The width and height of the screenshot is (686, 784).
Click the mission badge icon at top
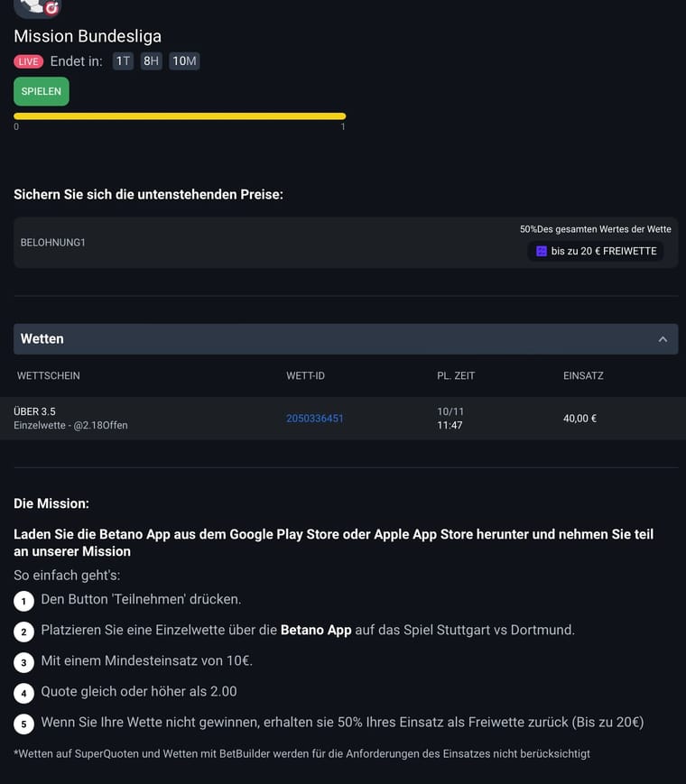coord(38,7)
